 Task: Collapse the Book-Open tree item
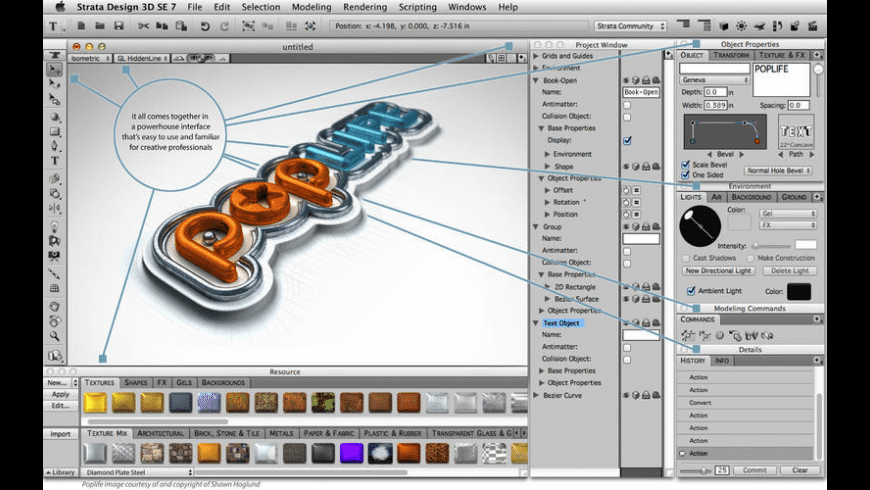536,80
